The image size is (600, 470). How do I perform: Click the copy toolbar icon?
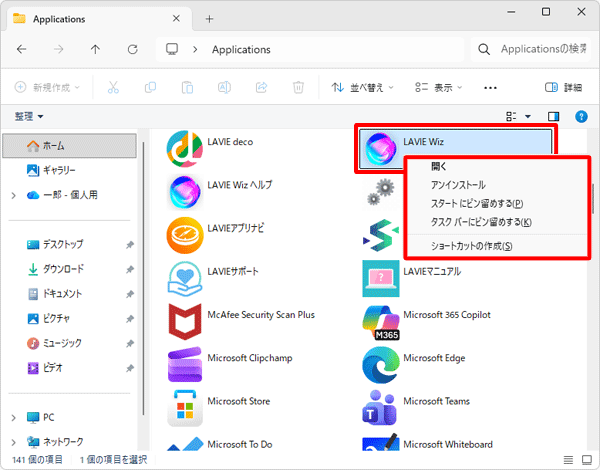pos(150,88)
